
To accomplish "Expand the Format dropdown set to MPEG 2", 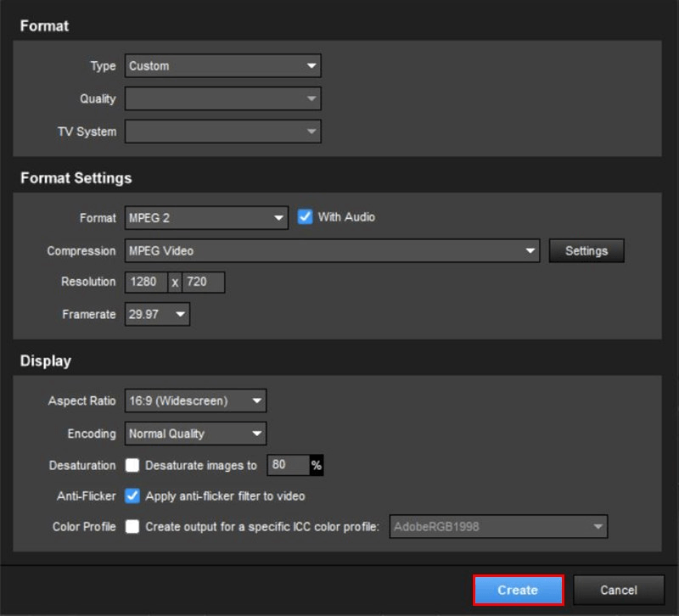I will click(x=206, y=218).
